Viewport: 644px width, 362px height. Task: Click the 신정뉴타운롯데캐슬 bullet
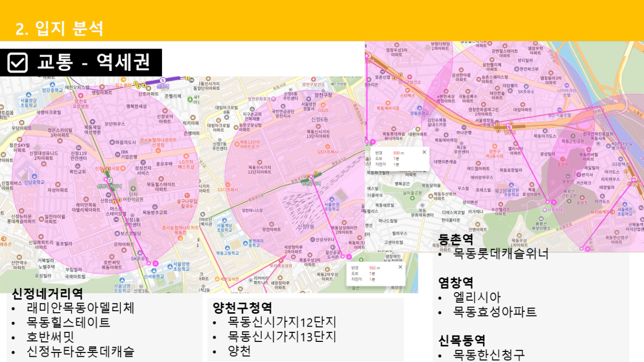[80, 351]
